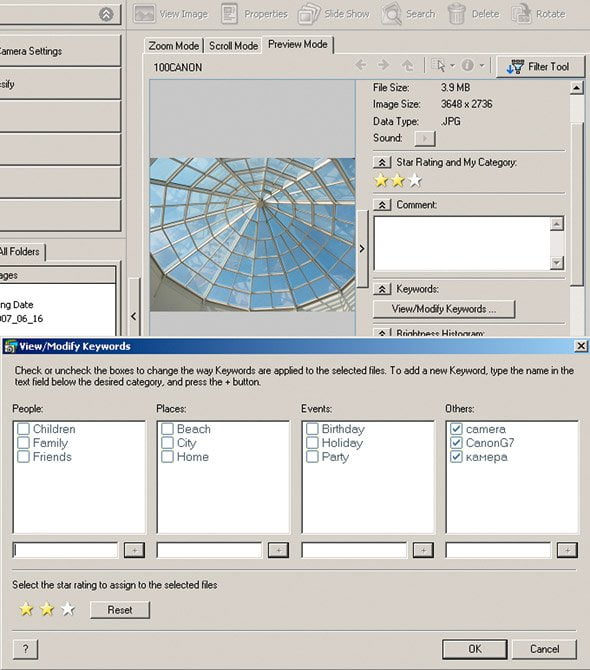The height and width of the screenshot is (670, 590).
Task: Click Rotate icon in toolbar
Action: [520, 14]
